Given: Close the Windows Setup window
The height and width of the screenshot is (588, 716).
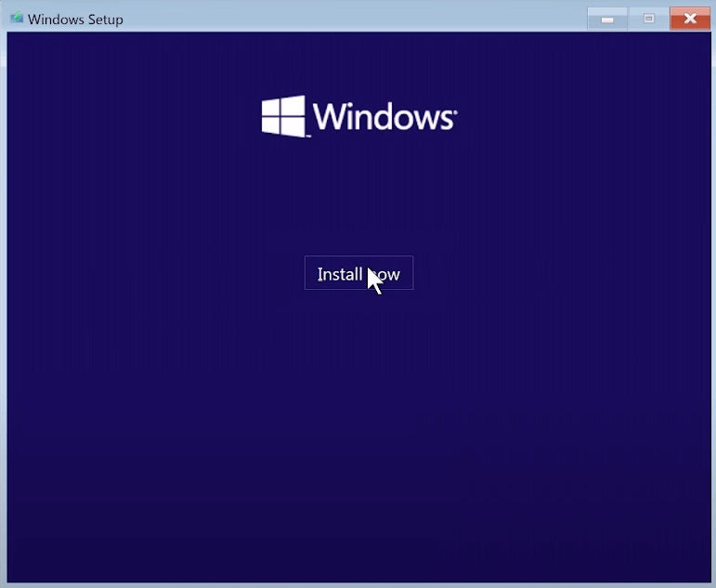Looking at the screenshot, I should [690, 19].
